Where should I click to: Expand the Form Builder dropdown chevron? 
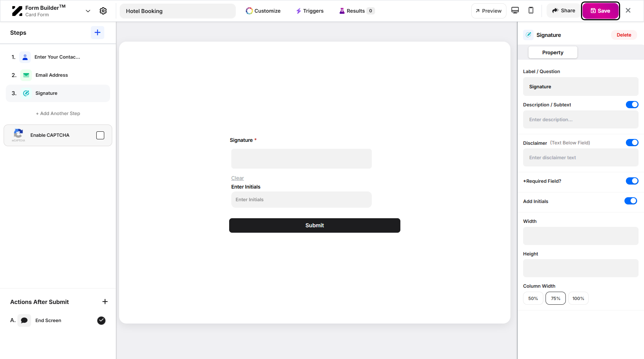click(x=88, y=11)
